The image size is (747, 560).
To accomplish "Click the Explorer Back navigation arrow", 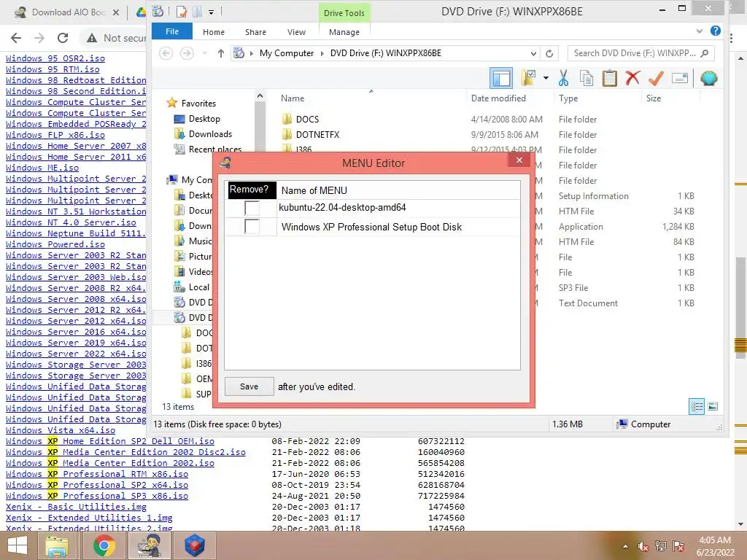I will (166, 53).
